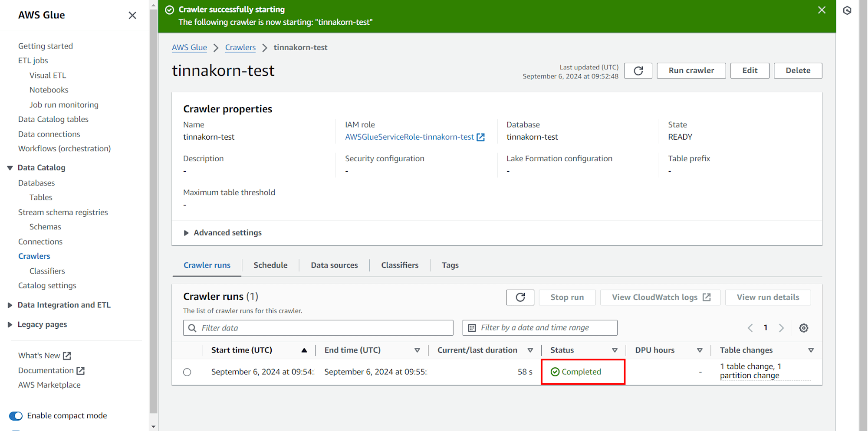Click the Delete crawler button
Viewport: 868px width, 431px height.
click(x=798, y=71)
